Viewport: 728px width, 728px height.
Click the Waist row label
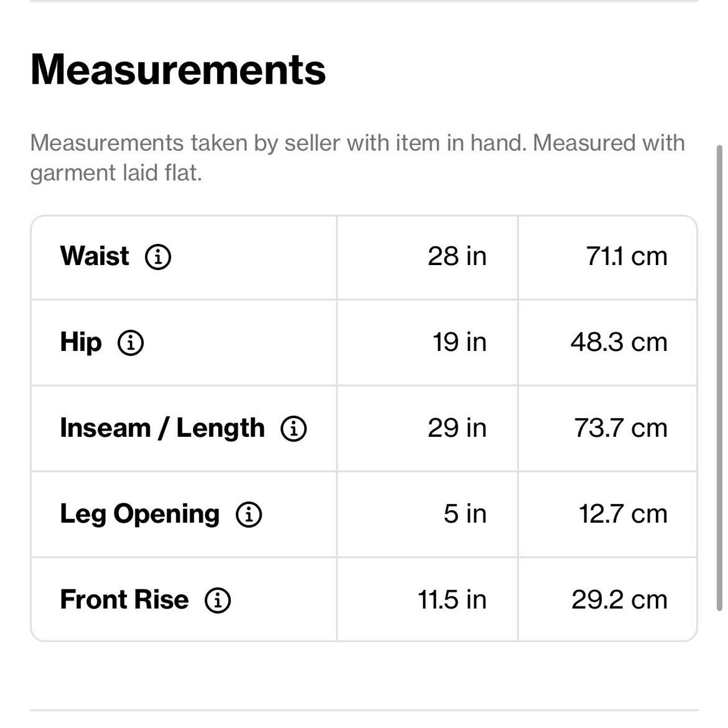[x=94, y=256]
